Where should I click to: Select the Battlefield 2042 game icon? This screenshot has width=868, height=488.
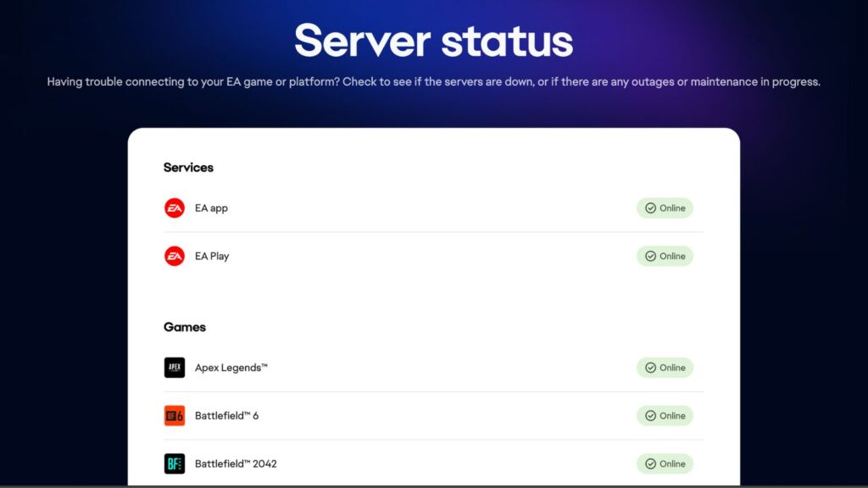pos(174,463)
